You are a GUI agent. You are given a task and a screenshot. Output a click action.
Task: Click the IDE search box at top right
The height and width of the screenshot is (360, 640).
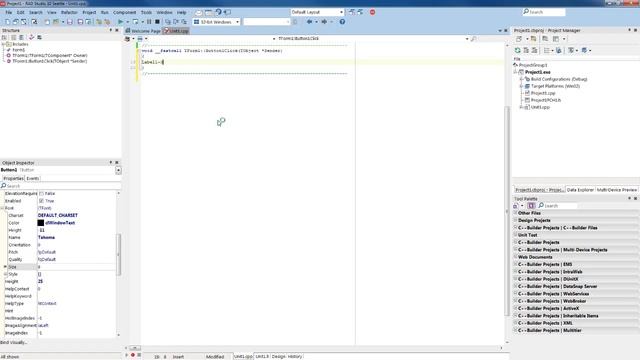coord(544,12)
